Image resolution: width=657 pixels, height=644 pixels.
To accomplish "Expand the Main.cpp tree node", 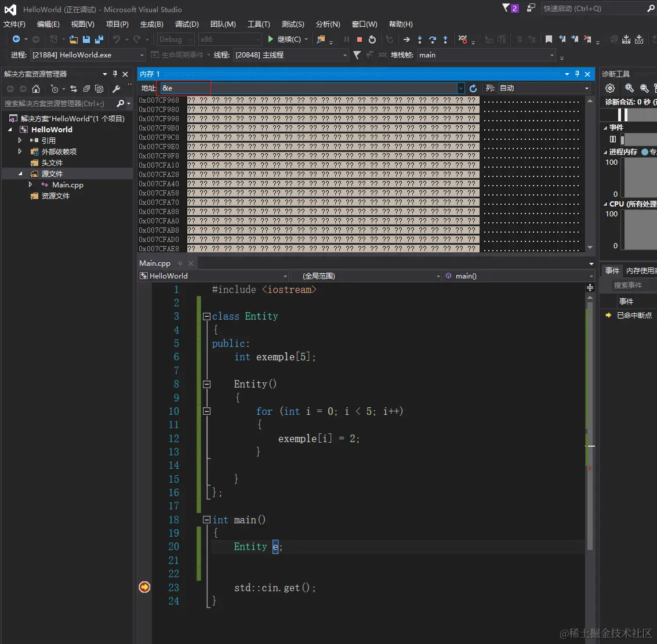I will click(x=31, y=185).
